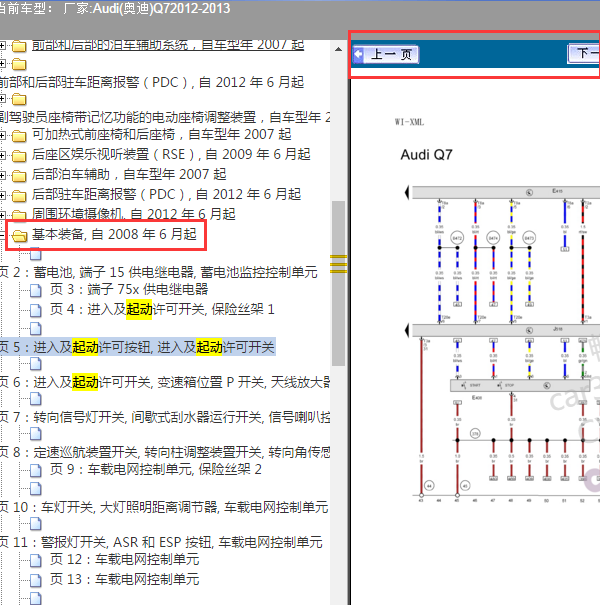Screen dimensions: 600x605
Task: Open 页 2：蓄电池, 端子 15 供电继电器
Action: point(159,272)
